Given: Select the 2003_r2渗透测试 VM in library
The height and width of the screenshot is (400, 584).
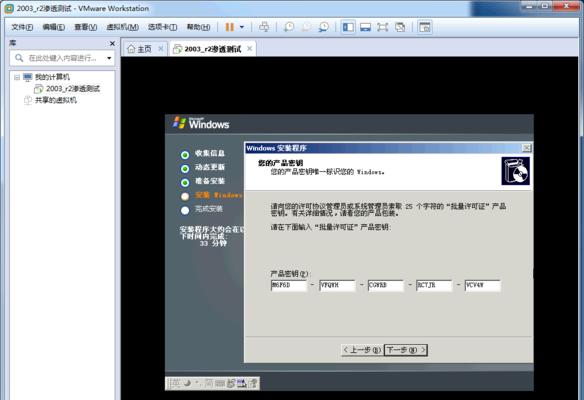Looking at the screenshot, I should 73,89.
